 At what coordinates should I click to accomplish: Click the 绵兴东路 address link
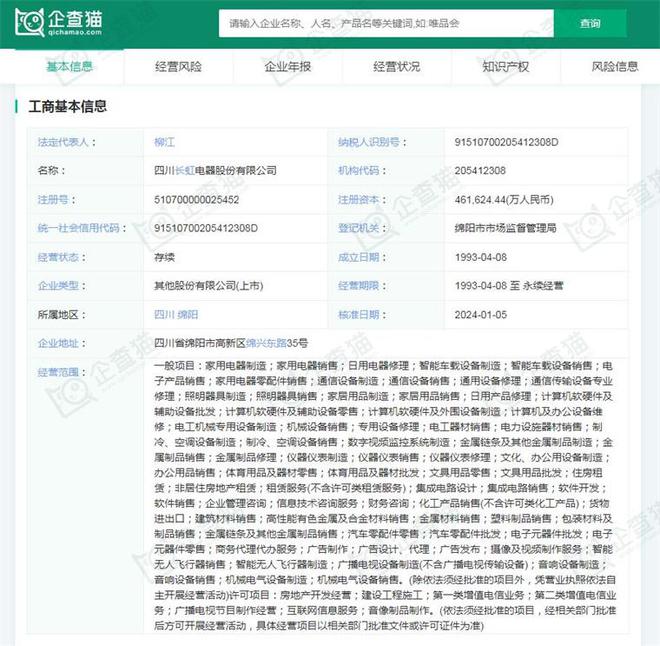266,343
